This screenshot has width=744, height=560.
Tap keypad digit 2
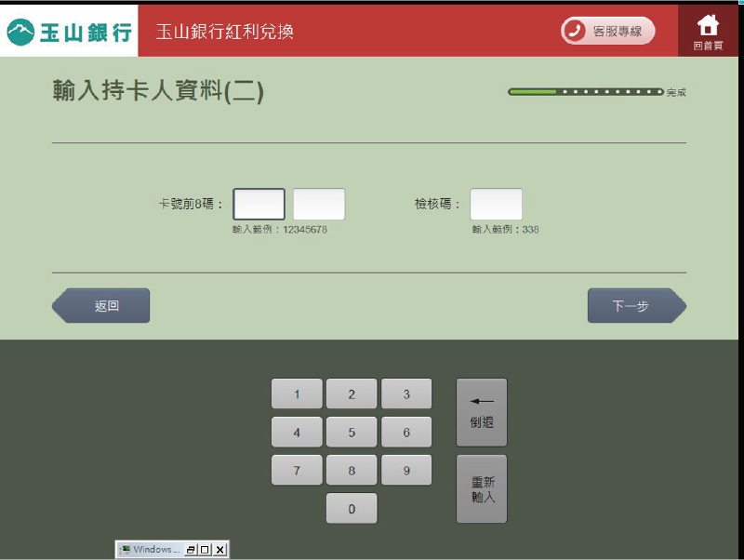[352, 393]
